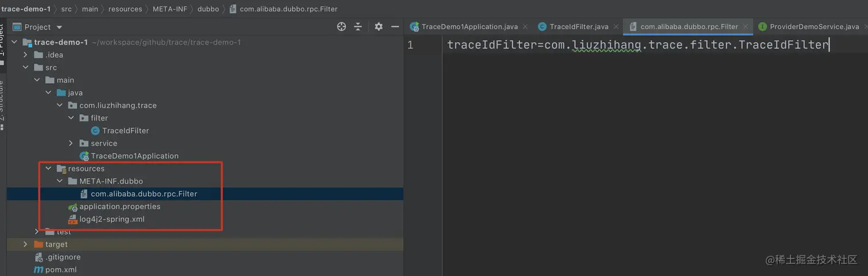Click line number 1 in editor gutter

(410, 45)
